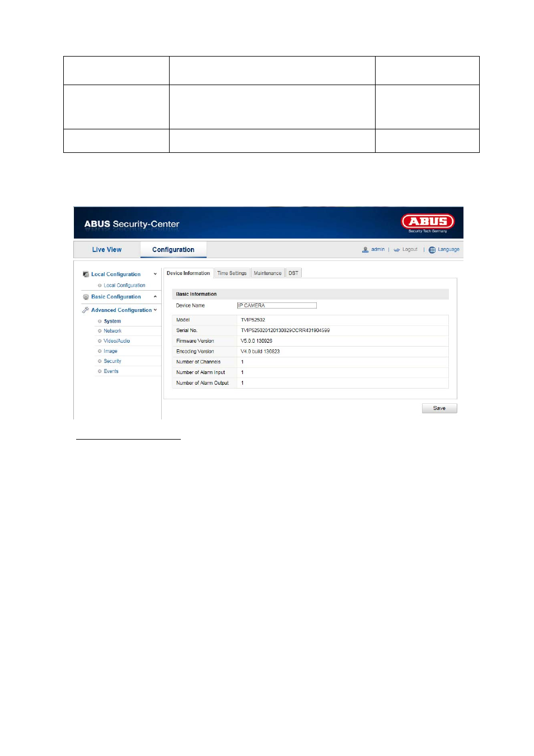The image size is (534, 756).
Task: Open the Security settings item
Action: 112,361
